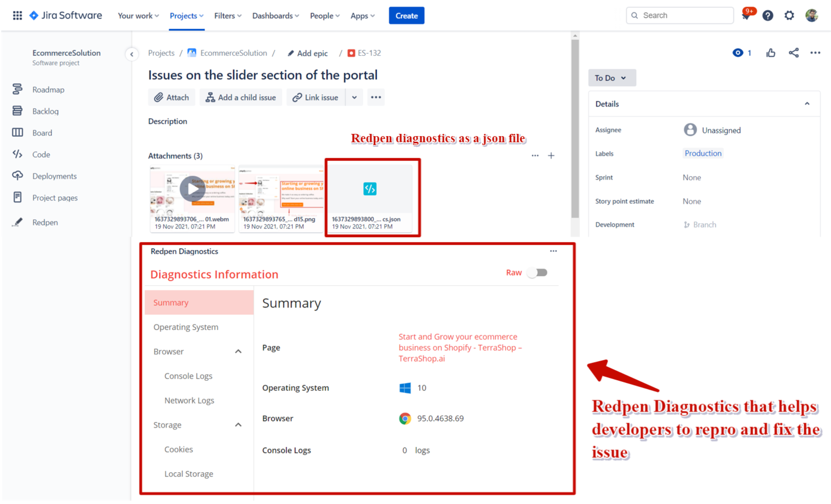Open Your work dropdown

tap(138, 16)
